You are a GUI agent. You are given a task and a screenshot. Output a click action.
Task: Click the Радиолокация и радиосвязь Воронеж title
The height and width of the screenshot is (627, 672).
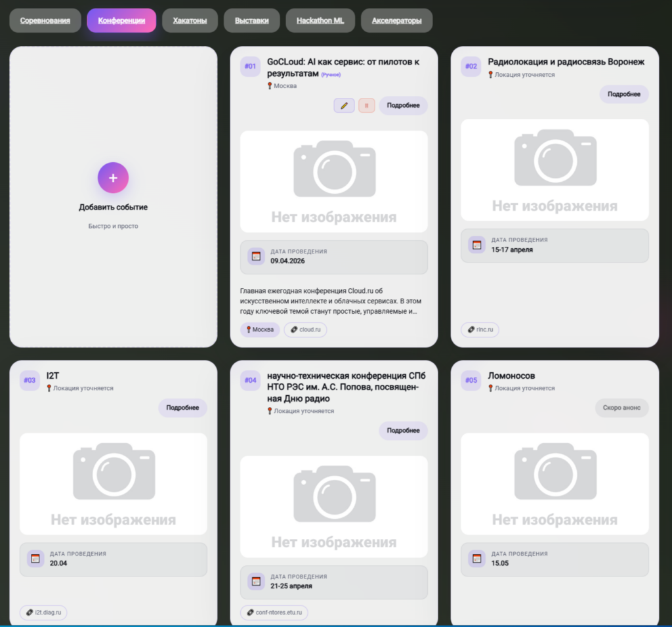pos(566,62)
